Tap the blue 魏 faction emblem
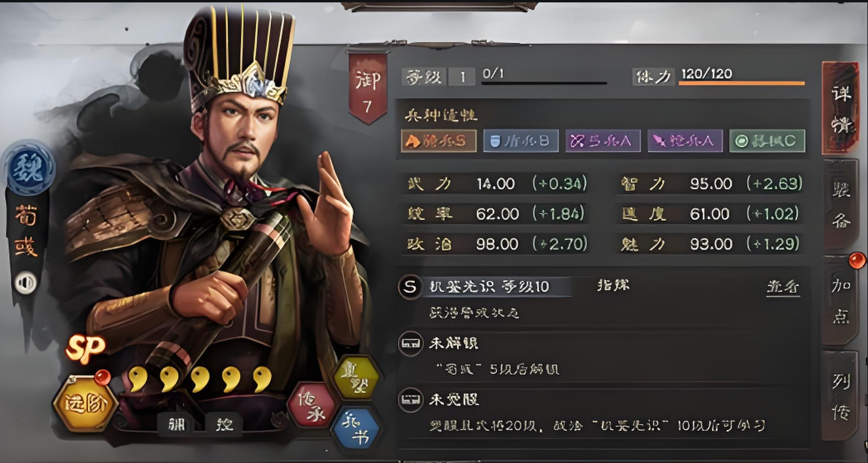 [27, 168]
